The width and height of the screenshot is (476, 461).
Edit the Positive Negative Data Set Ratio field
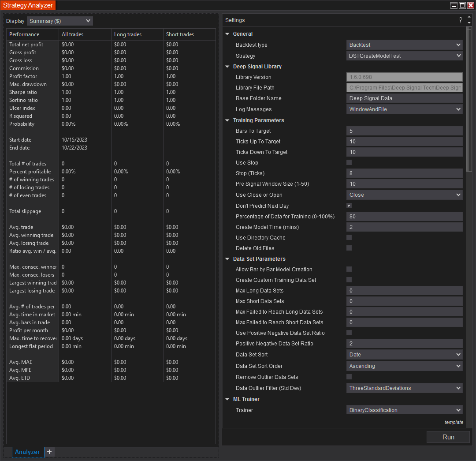404,343
